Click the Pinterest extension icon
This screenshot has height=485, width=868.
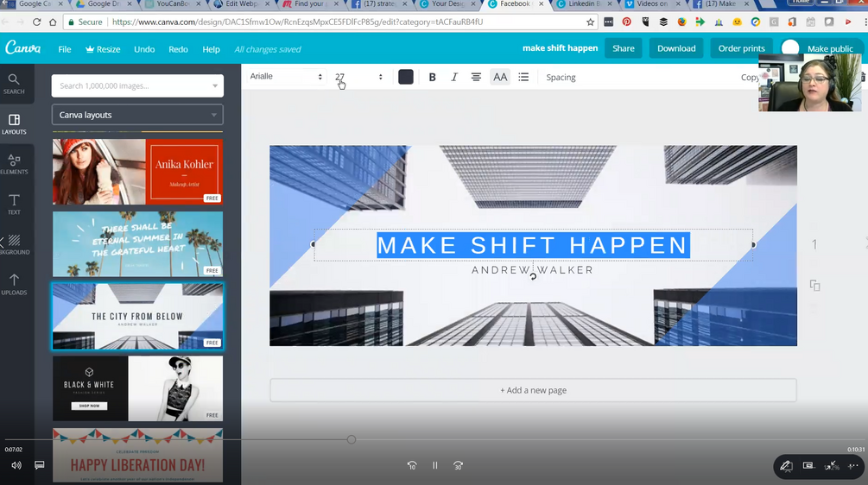point(627,22)
